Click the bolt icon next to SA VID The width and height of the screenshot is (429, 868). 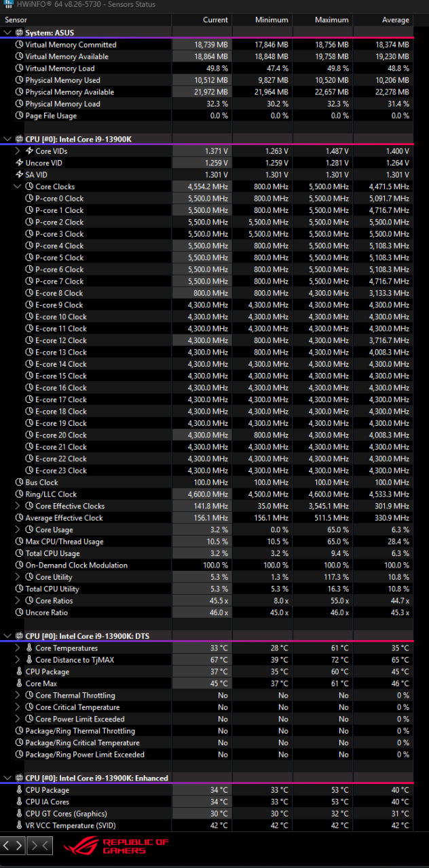(19, 175)
